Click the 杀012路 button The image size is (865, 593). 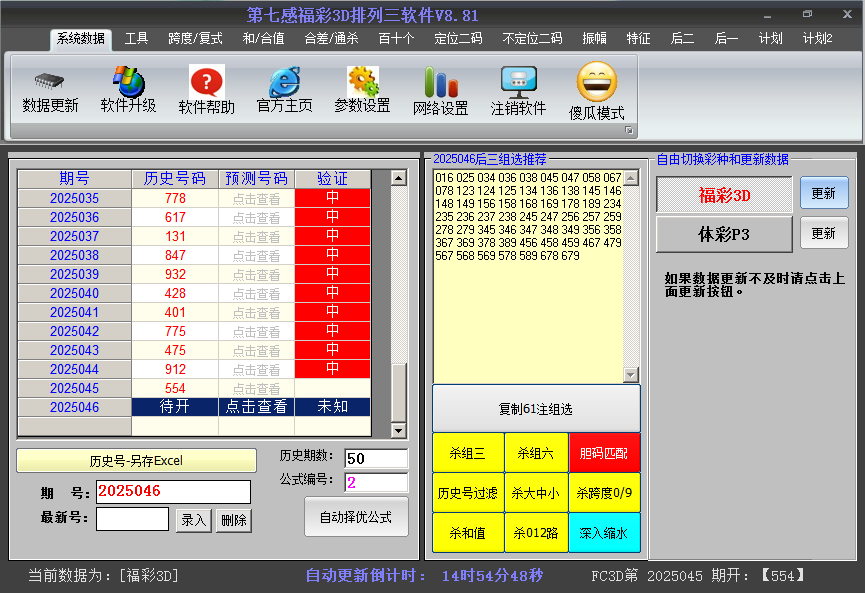click(536, 533)
